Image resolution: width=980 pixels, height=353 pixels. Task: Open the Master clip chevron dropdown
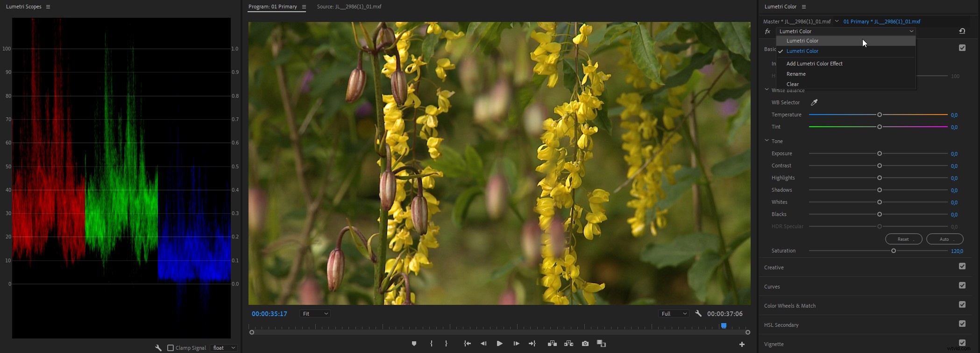pyautogui.click(x=837, y=21)
